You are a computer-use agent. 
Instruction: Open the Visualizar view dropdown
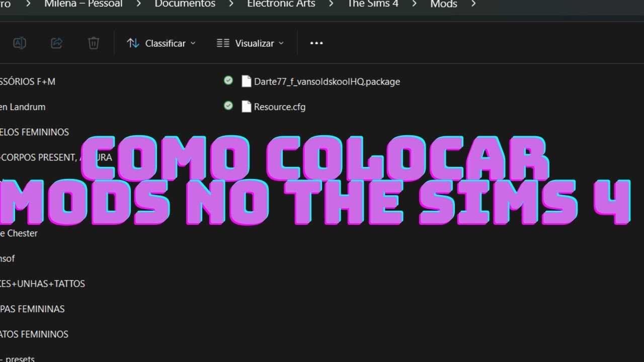(x=251, y=43)
